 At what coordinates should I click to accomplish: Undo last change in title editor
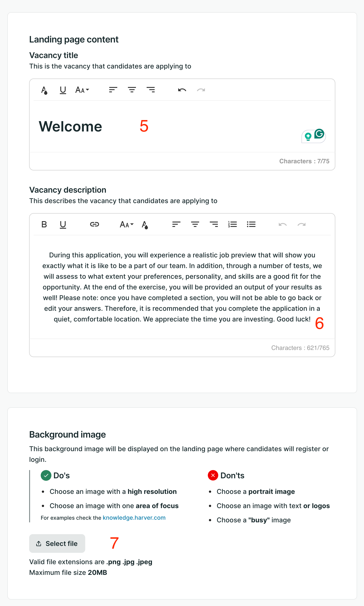pos(182,90)
